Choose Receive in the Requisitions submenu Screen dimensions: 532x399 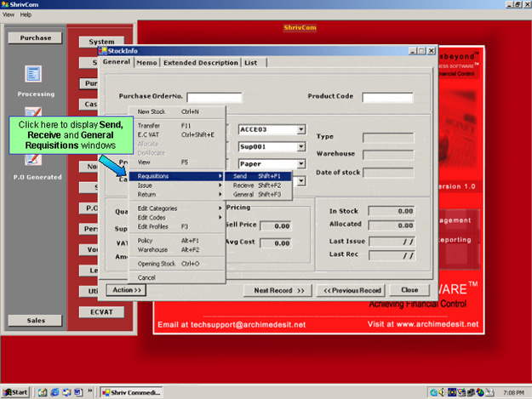click(x=243, y=185)
